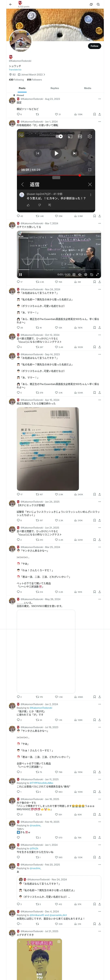Open the more menu on the pinned post
The width and height of the screenshot is (110, 980).
click(x=99, y=99)
